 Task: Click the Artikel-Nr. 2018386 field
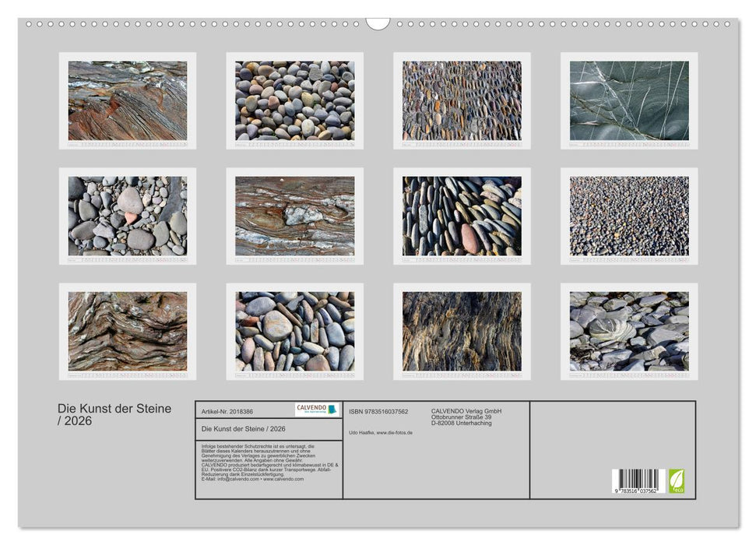[x=227, y=411]
